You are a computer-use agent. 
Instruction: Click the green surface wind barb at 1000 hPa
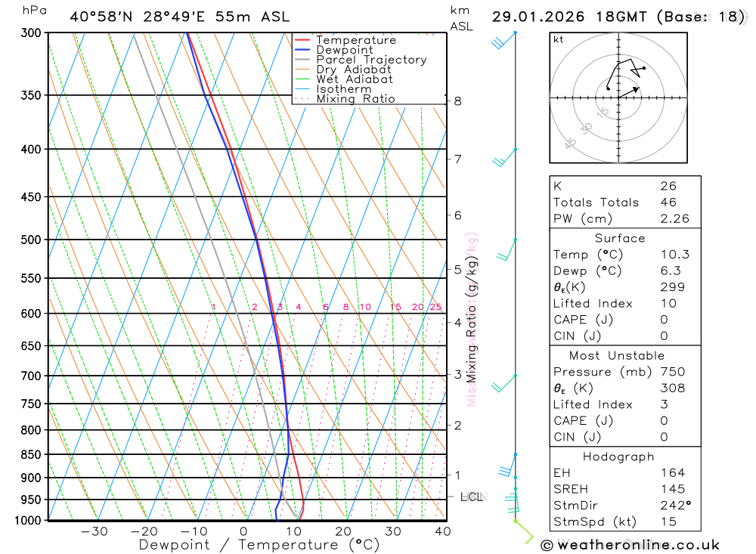pyautogui.click(x=525, y=532)
